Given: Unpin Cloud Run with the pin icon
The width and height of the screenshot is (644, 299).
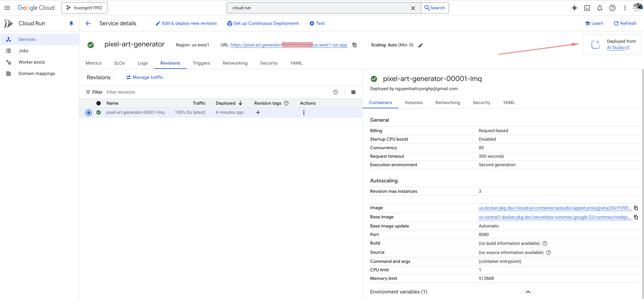Looking at the screenshot, I should pos(71,24).
